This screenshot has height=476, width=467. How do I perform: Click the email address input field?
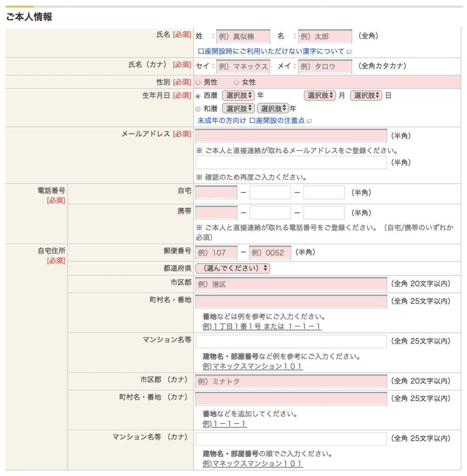[x=291, y=135]
